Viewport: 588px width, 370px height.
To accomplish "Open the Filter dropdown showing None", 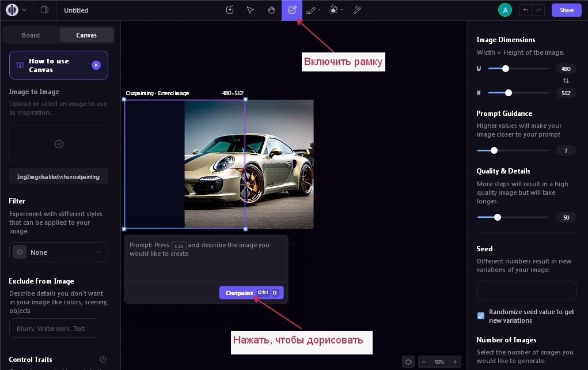I will 59,252.
